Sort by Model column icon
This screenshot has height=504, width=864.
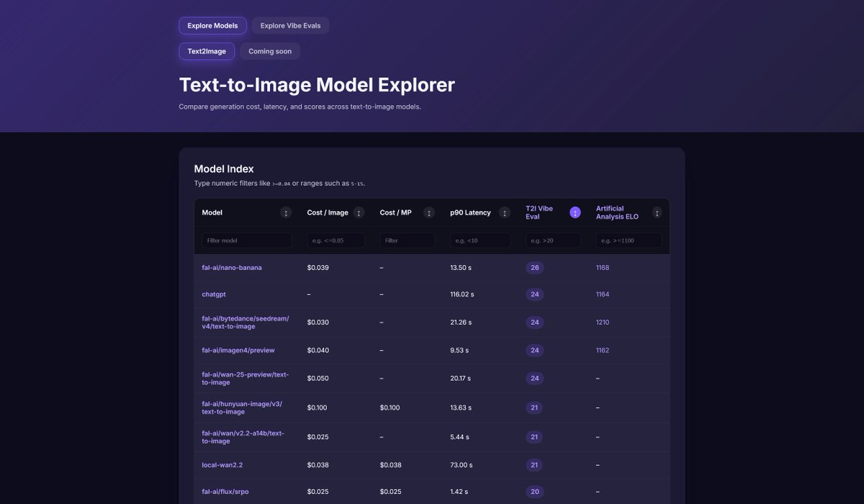286,212
